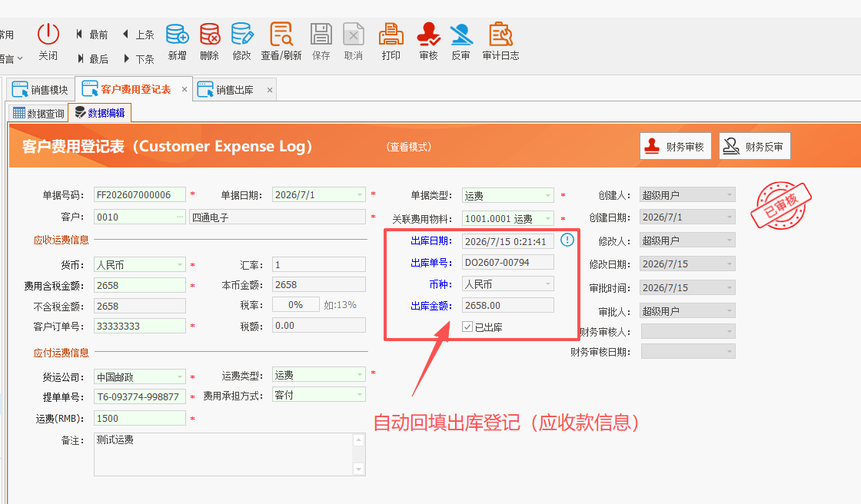Image resolution: width=861 pixels, height=504 pixels.
Task: Click the 费用含税金额 field
Action: (139, 285)
